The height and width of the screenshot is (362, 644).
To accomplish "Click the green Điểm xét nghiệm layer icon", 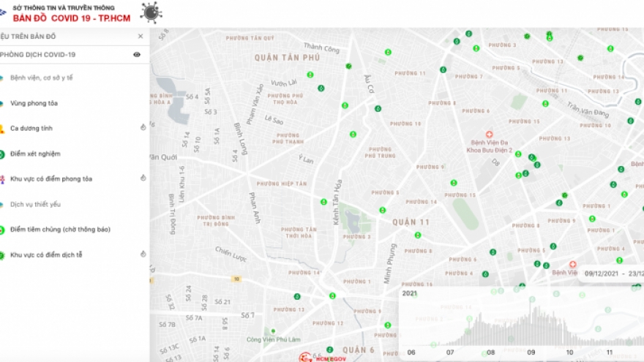I will point(3,154).
